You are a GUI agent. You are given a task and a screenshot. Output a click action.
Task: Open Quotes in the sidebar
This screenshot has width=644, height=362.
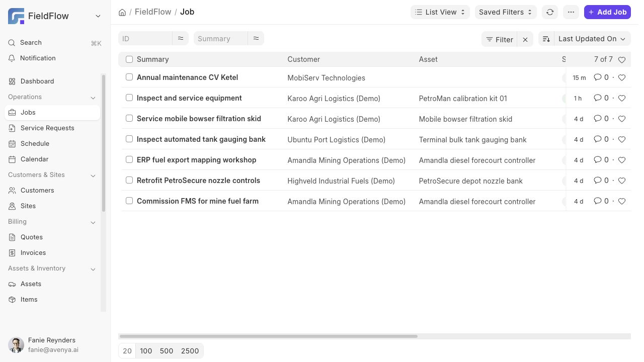click(x=52, y=237)
